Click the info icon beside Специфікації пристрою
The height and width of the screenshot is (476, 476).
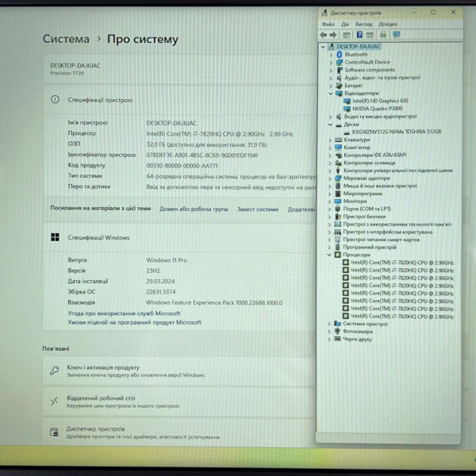[x=55, y=99]
